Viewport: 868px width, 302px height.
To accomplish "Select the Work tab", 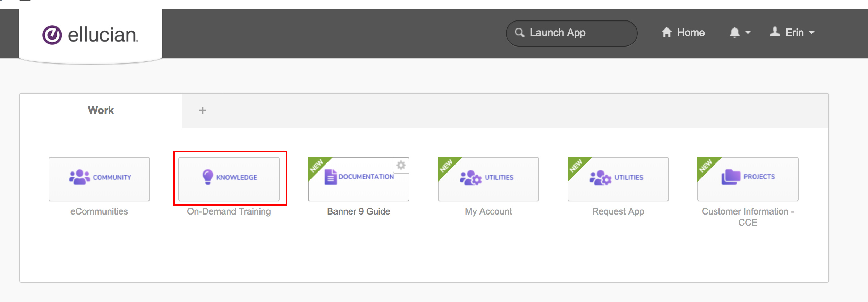I will click(101, 110).
